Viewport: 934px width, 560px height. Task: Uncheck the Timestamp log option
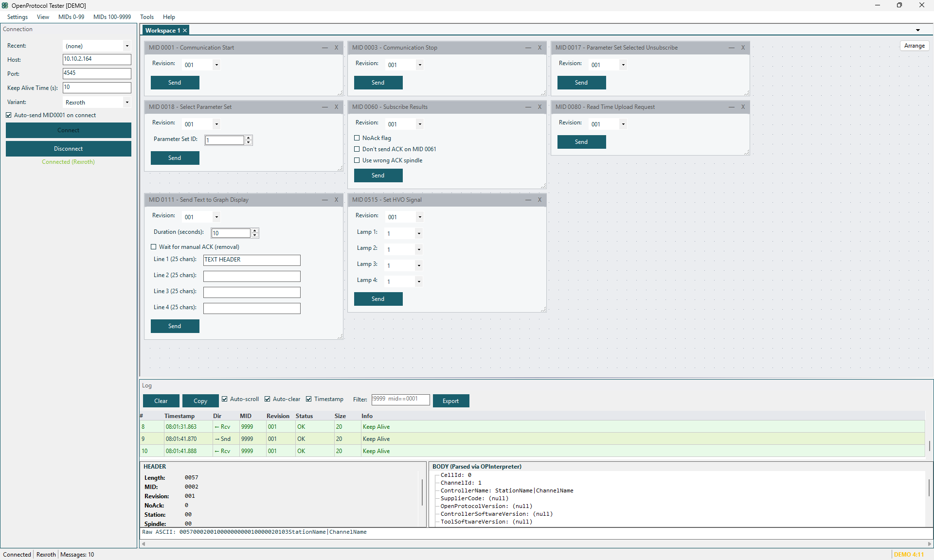click(308, 399)
